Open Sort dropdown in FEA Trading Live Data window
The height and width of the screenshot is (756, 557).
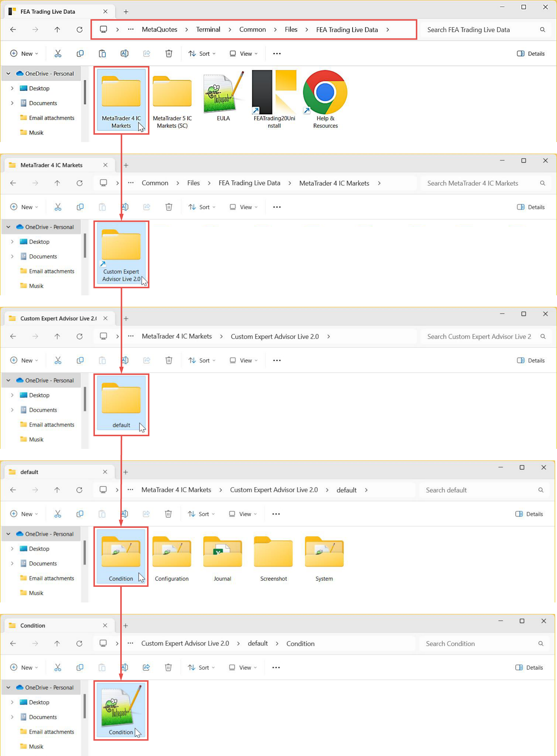[x=202, y=54]
